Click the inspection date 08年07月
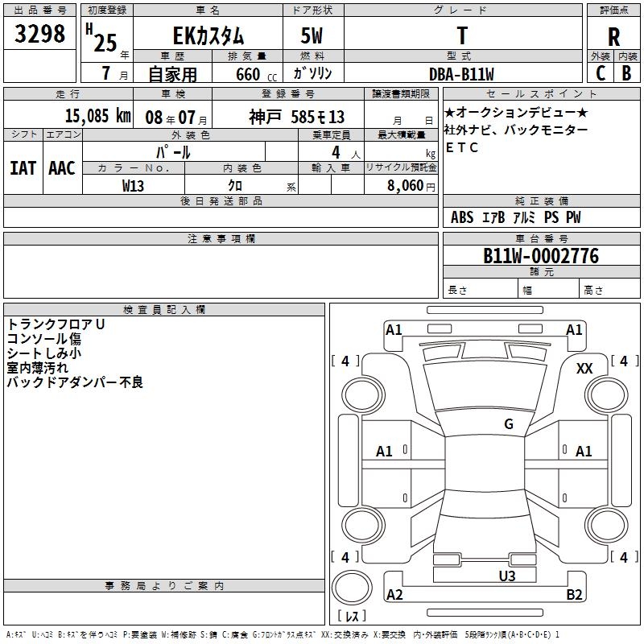The height and width of the screenshot is (644, 644). [176, 118]
